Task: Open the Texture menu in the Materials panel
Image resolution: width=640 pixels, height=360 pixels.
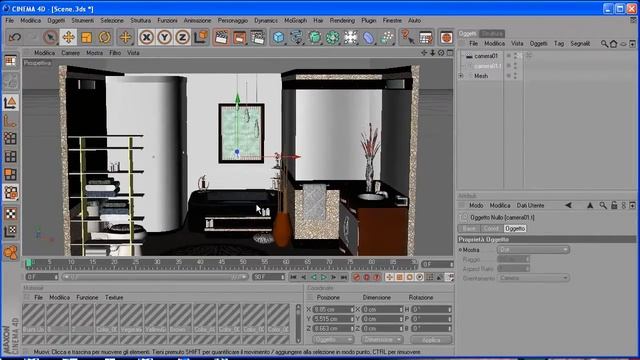Action: 114,298
